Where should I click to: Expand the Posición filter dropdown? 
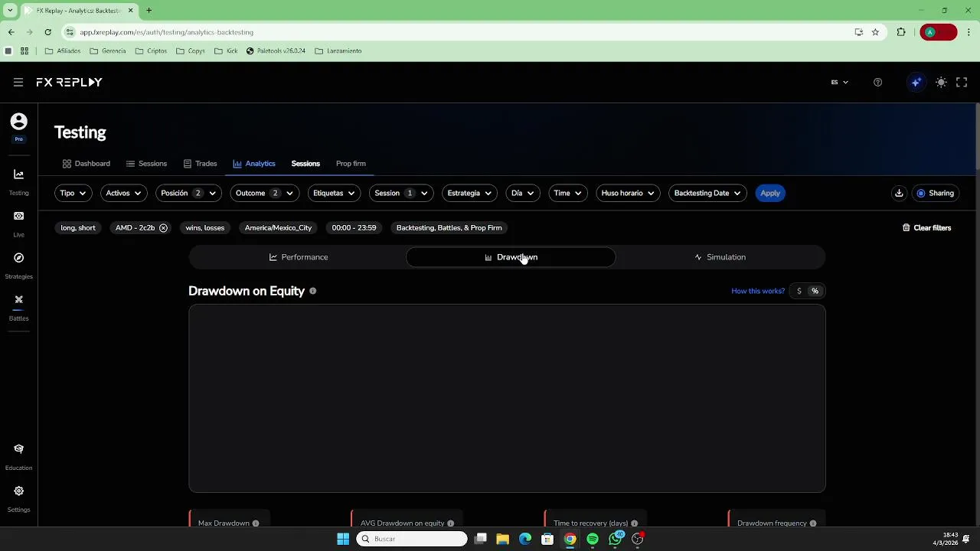coord(188,193)
